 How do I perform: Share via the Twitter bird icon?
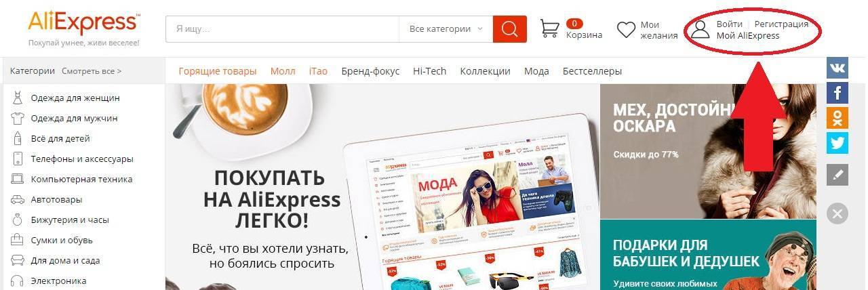837,142
